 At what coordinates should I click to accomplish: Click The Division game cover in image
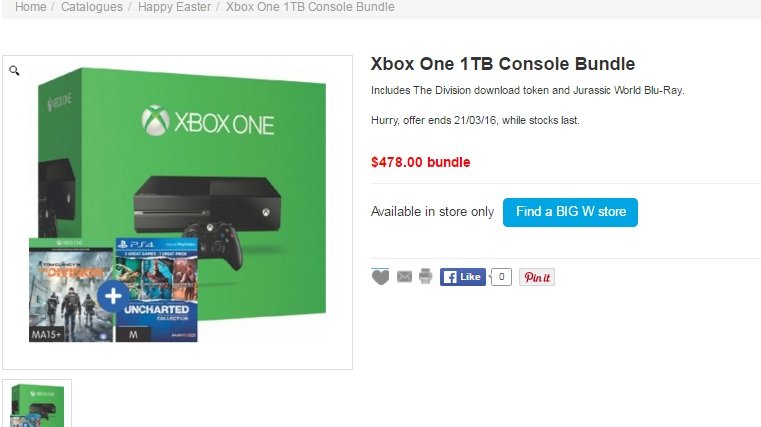click(x=71, y=290)
